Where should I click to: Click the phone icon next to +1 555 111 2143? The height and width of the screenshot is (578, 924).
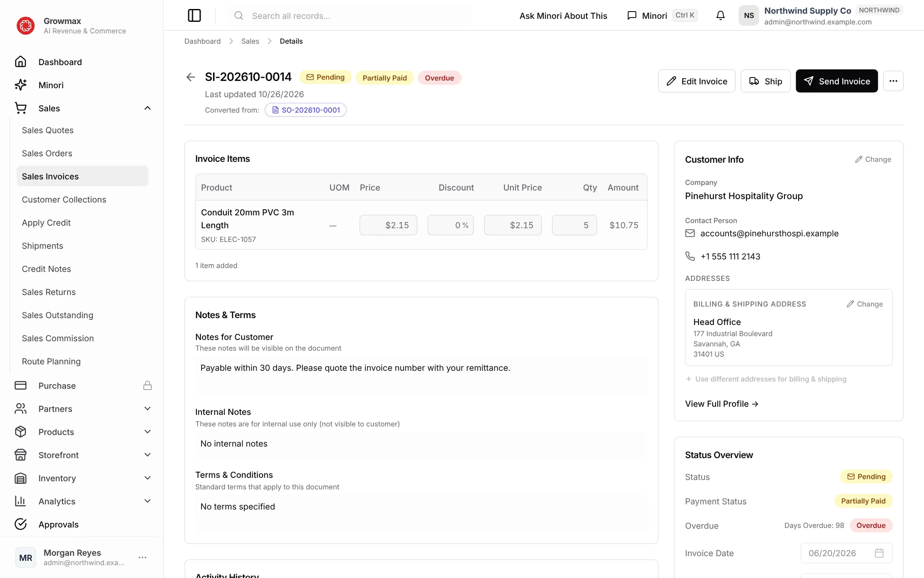coord(690,256)
